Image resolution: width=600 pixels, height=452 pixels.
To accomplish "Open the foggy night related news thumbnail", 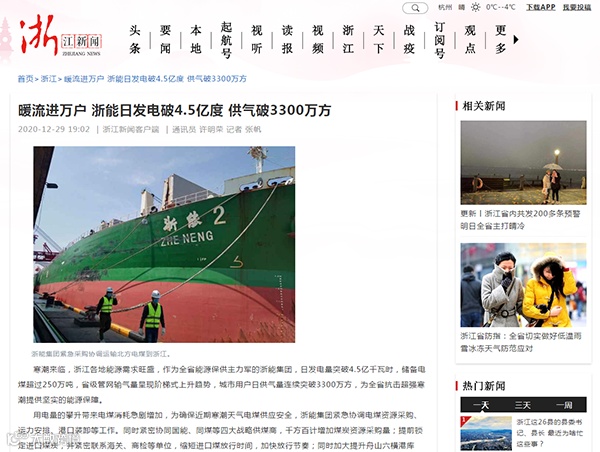I will point(523,163).
